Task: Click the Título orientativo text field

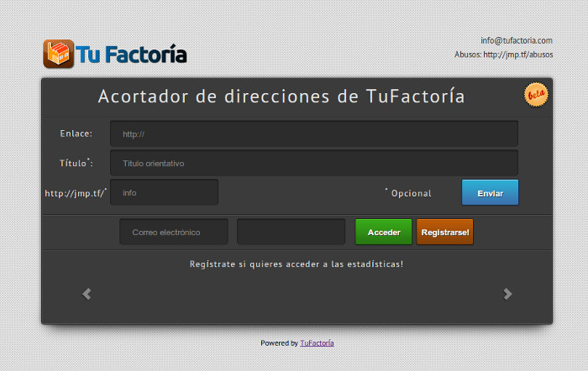Action: (x=313, y=163)
